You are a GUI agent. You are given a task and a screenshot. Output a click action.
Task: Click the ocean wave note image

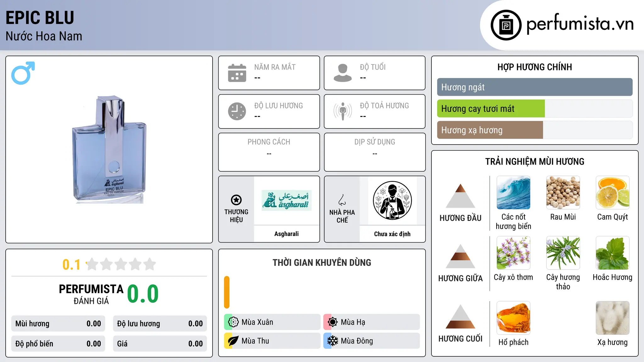coord(514,193)
